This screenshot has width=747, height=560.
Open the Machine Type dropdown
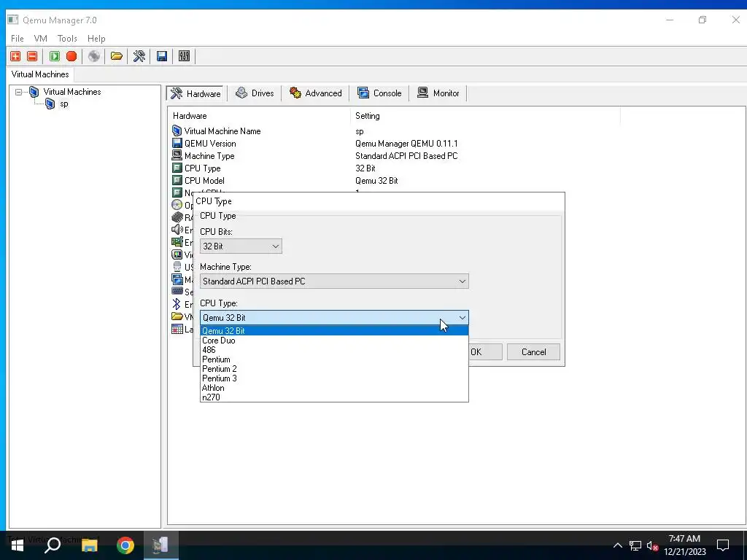click(334, 281)
